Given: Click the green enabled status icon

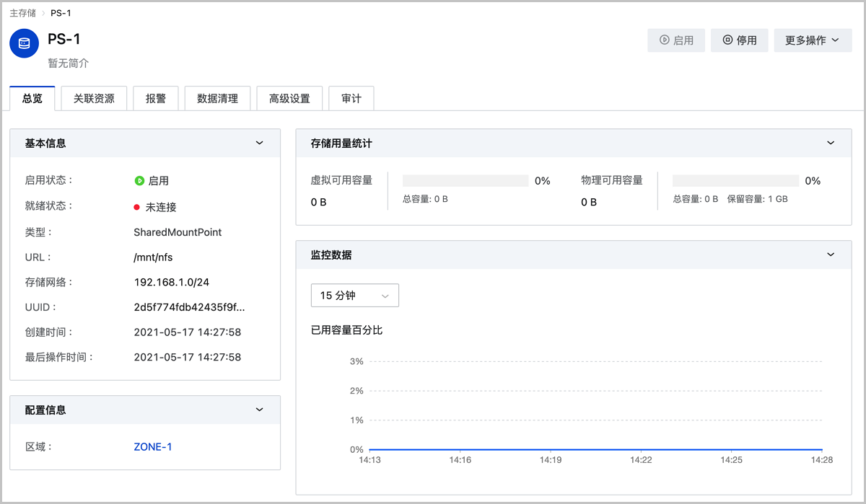Looking at the screenshot, I should coord(139,181).
